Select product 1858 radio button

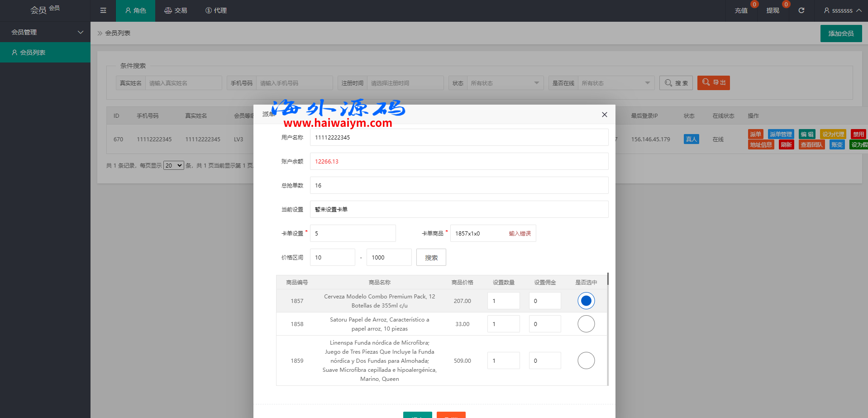(x=586, y=324)
